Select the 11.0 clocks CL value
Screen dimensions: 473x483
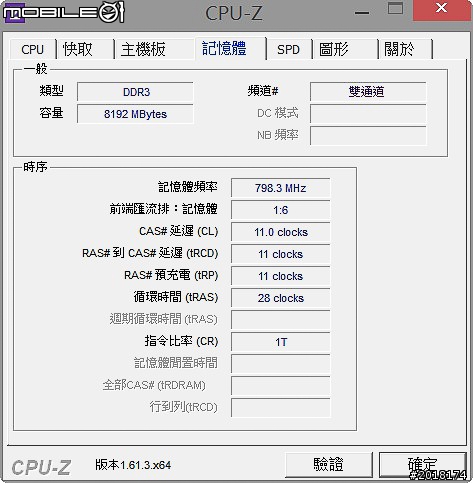tap(281, 232)
